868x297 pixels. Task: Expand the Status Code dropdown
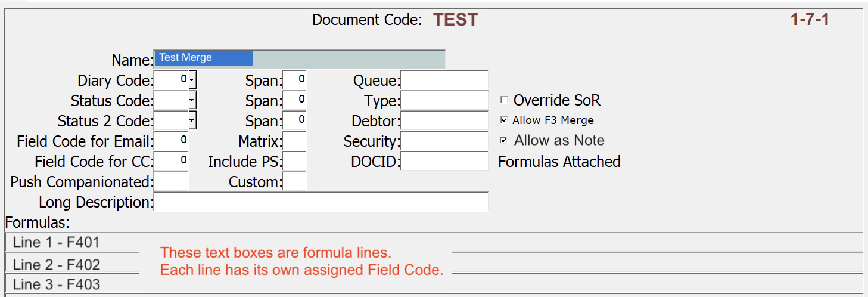coord(192,101)
